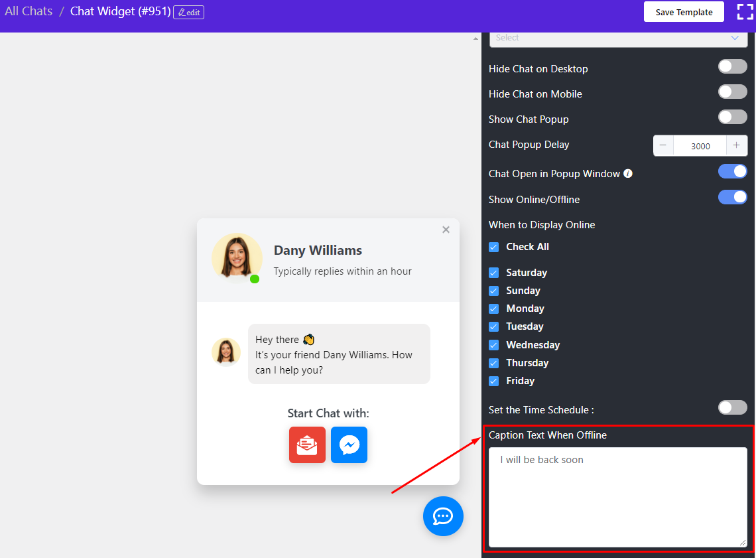Turn on the Show Chat Popup toggle
The image size is (756, 558).
732,117
